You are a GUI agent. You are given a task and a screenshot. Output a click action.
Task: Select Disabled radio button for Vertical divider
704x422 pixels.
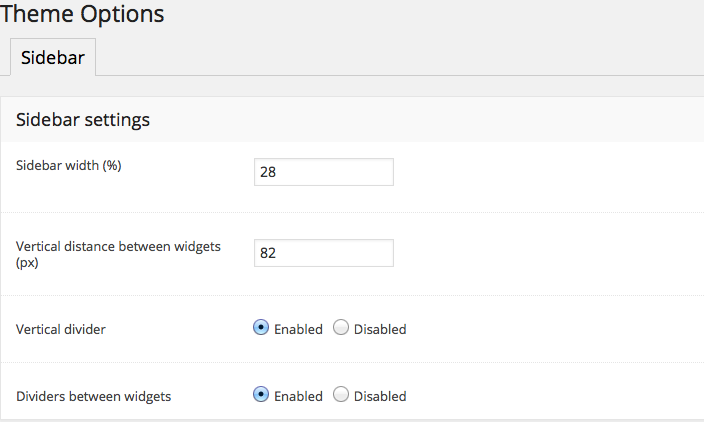[340, 328]
